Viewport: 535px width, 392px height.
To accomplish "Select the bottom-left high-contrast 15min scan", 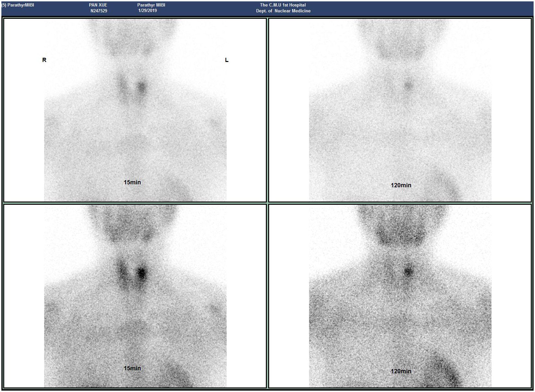I will (135, 296).
